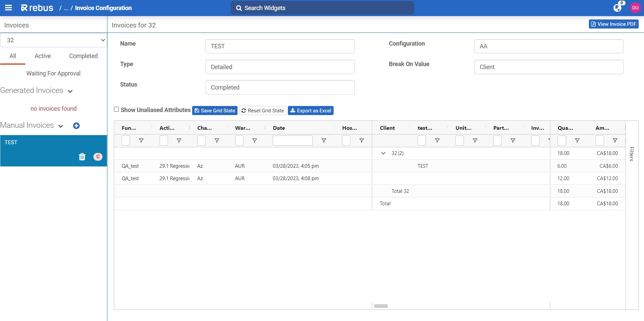Open the notifications globe icon

617,8
